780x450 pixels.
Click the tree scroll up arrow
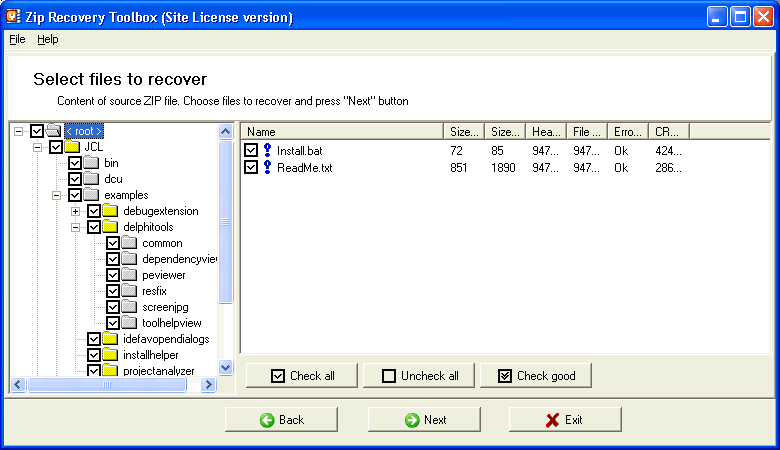(225, 131)
